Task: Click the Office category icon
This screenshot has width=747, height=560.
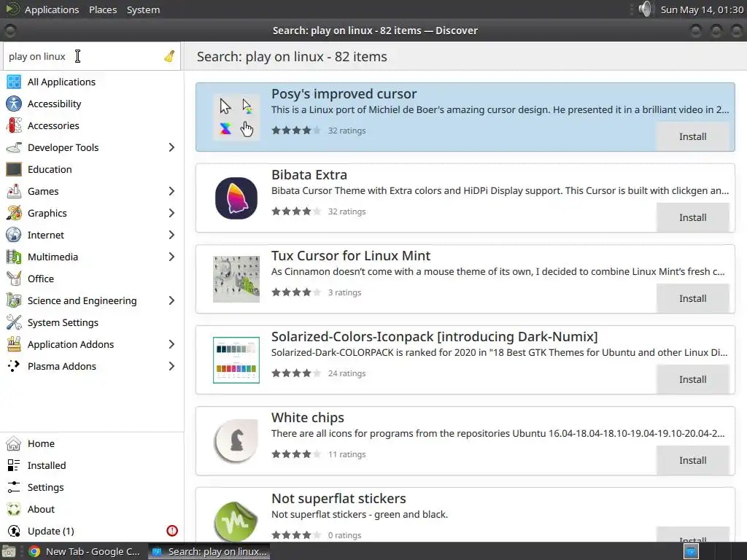Action: click(x=14, y=279)
